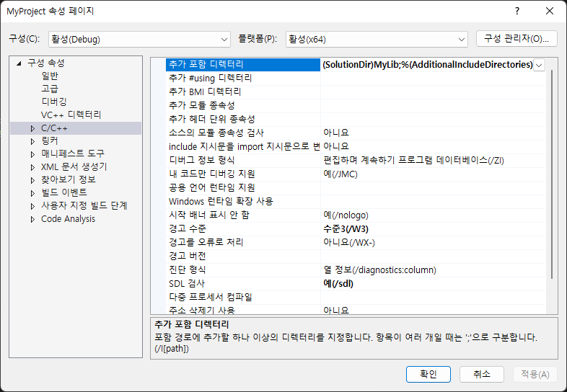Viewport: 567px width, 392px height.
Task: Select the 진단 형식 property
Action: [243, 270]
